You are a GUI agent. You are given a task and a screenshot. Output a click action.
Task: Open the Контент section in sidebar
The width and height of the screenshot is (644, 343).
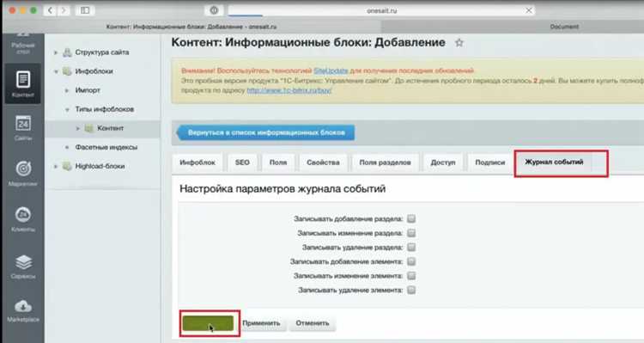pos(23,83)
